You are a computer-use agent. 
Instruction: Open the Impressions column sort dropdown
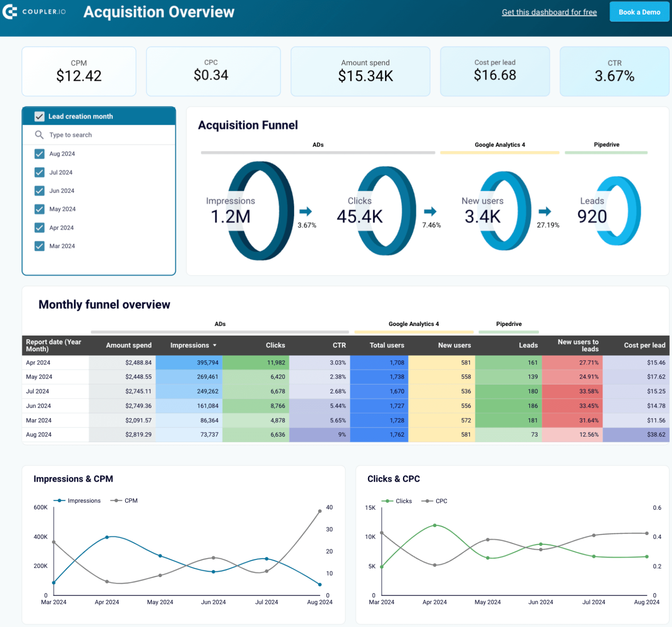[214, 345]
